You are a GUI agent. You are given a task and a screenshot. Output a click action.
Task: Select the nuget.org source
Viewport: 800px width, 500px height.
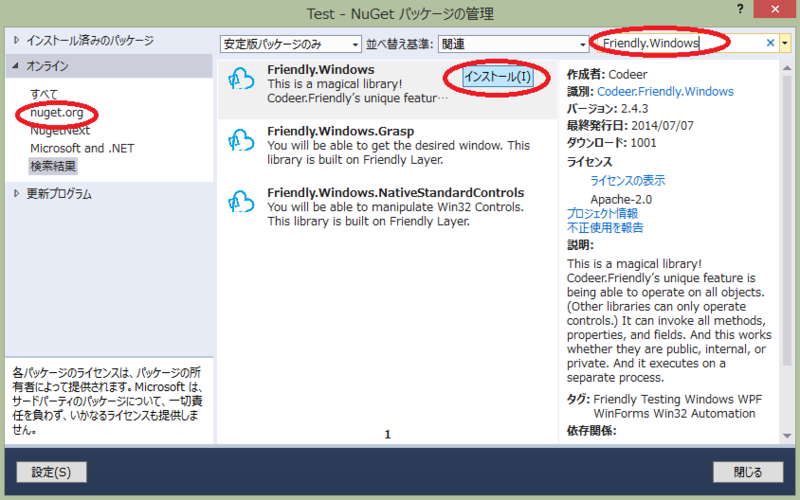tap(57, 112)
